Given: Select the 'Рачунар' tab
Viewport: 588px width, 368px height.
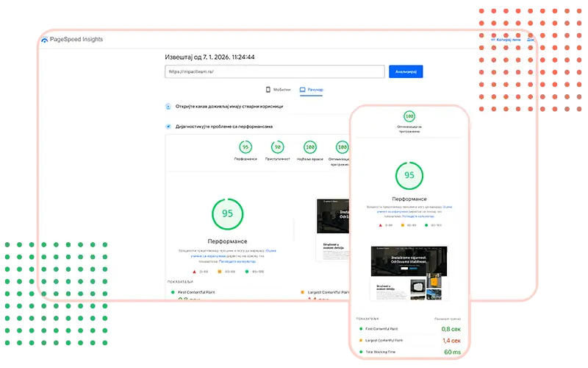Looking at the screenshot, I should [x=311, y=90].
